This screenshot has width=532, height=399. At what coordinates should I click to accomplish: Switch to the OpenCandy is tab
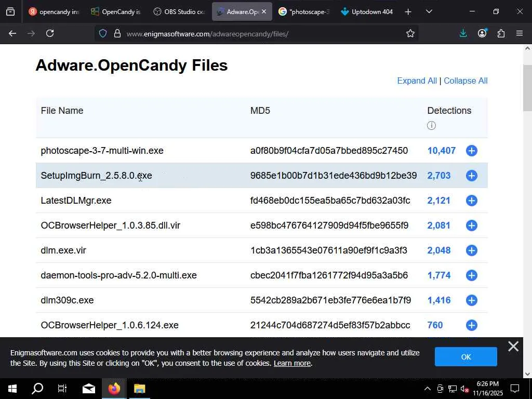pos(116,12)
